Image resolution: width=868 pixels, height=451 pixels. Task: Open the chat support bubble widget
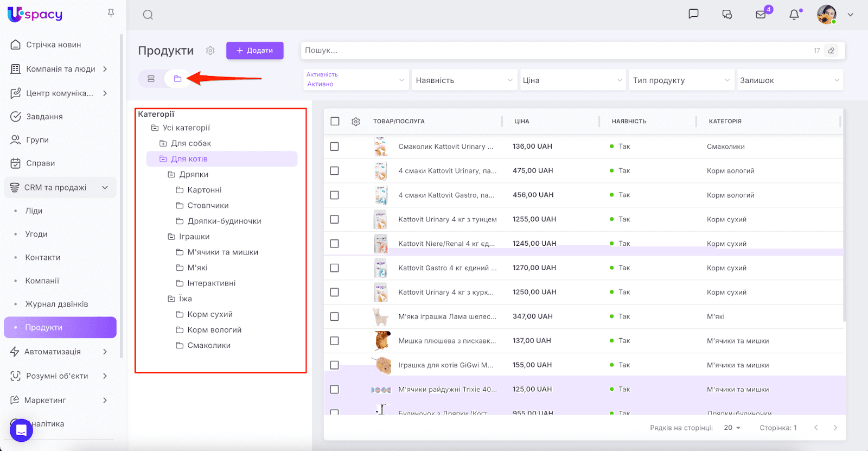pos(21,430)
